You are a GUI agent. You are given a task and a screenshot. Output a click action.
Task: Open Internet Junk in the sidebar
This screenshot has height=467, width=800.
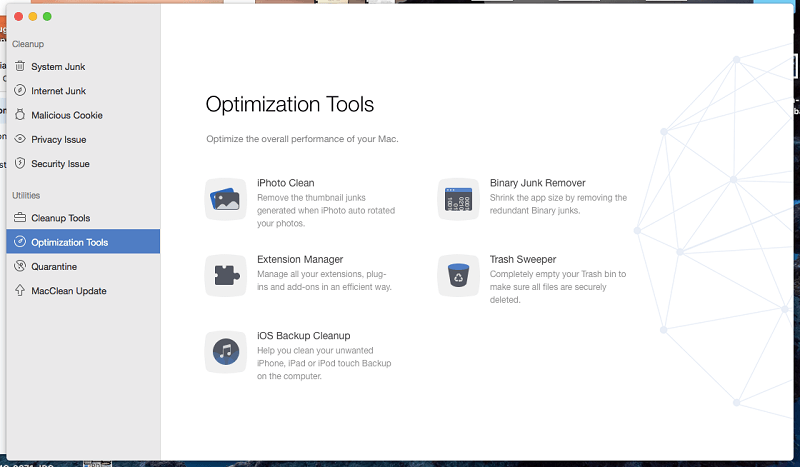coord(58,91)
